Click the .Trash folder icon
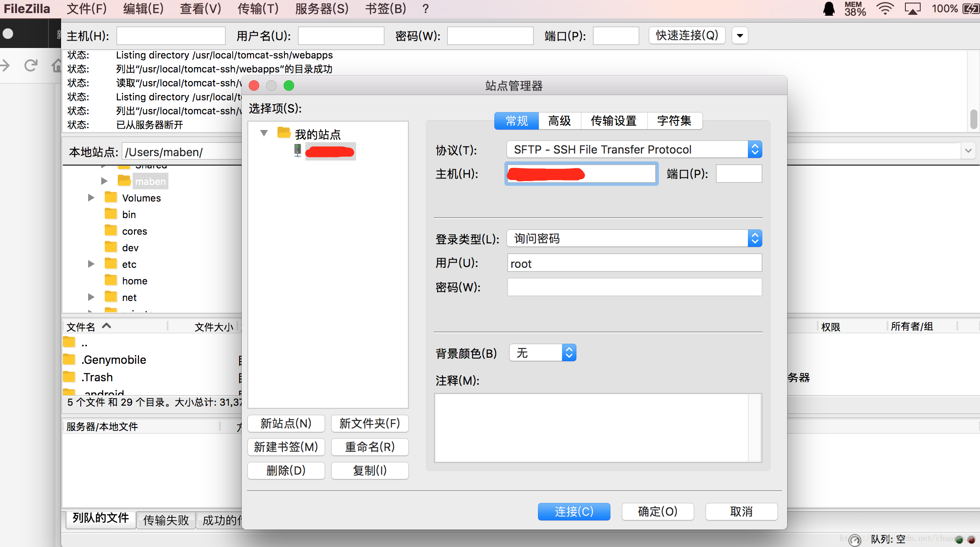980x547 pixels. 69,376
